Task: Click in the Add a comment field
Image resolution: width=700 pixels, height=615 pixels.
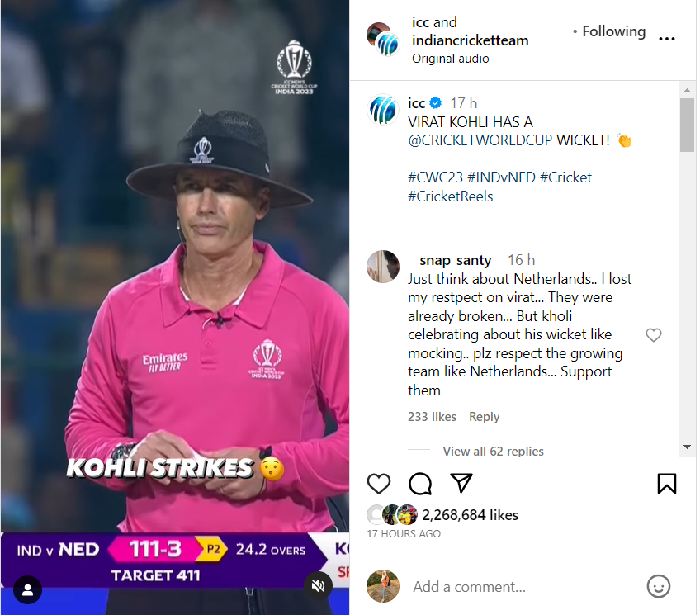Action: (x=523, y=586)
